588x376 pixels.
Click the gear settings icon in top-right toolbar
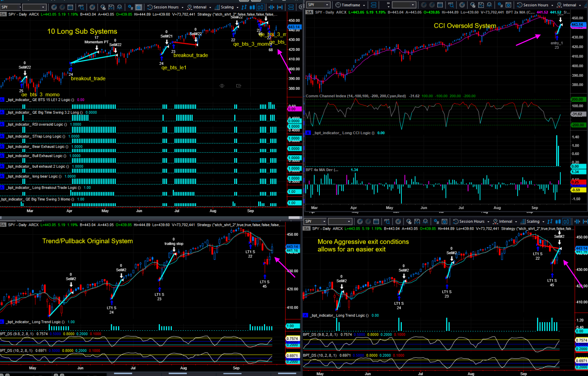(500, 5)
